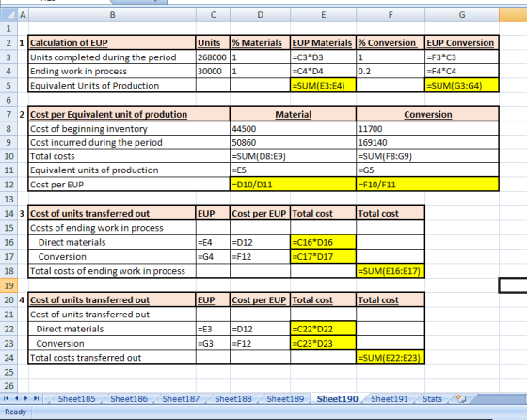Image resolution: width=527 pixels, height=420 pixels.
Task: Open the Sheet185 tab
Action: [x=76, y=399]
